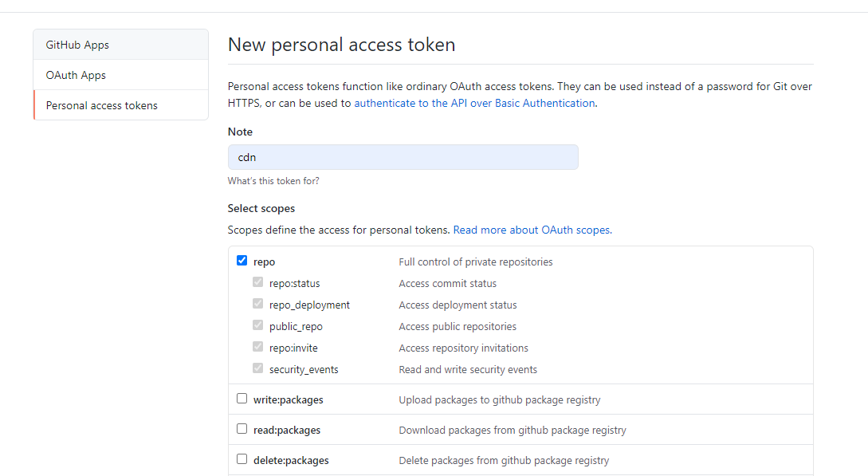Open OAuth Apps sidebar item
The image size is (868, 476).
pyautogui.click(x=120, y=75)
